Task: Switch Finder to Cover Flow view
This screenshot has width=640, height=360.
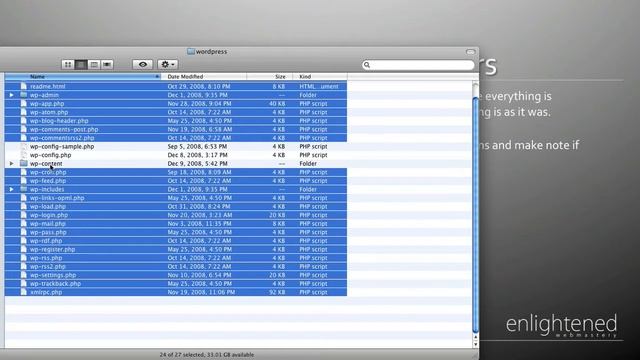Action: click(107, 64)
